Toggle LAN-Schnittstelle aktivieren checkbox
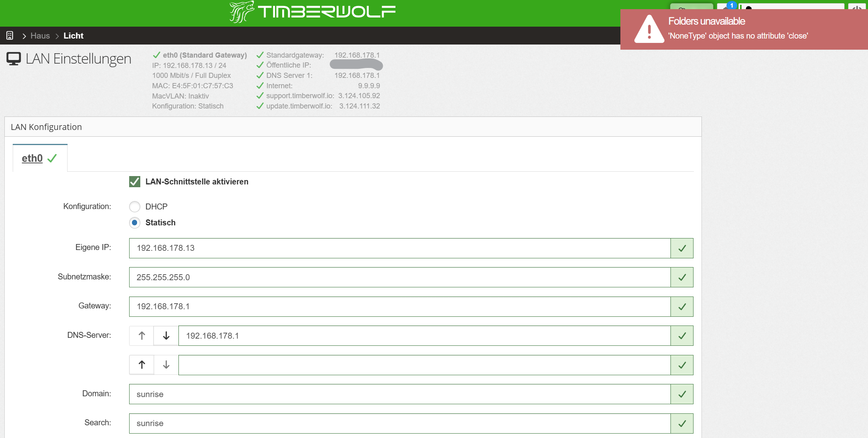This screenshot has height=438, width=868. [x=135, y=182]
